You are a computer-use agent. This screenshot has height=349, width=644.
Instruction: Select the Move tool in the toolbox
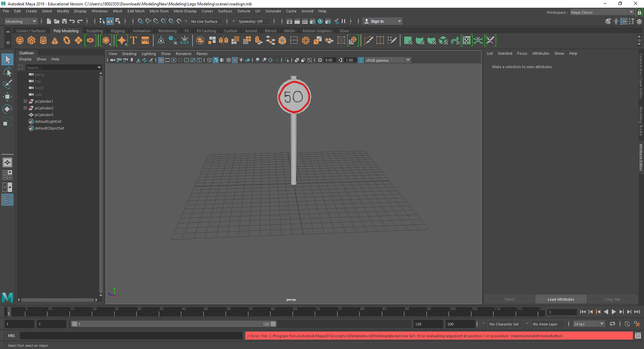(x=7, y=97)
